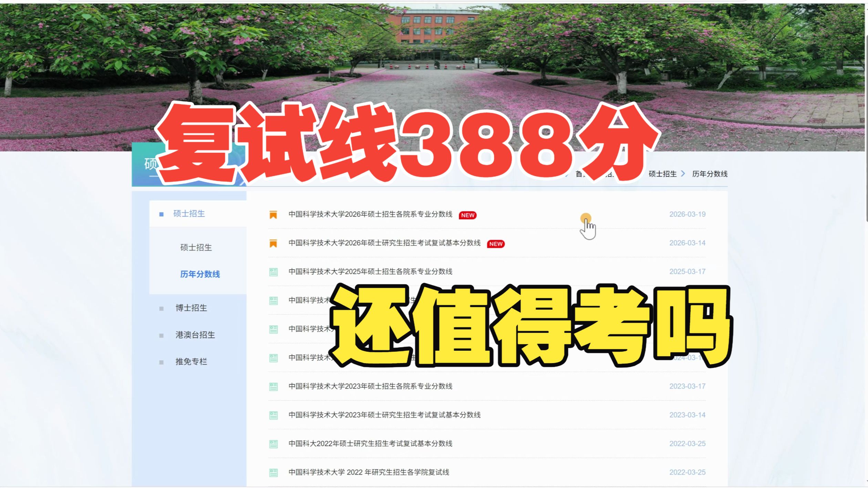Image resolution: width=868 pixels, height=488 pixels.
Task: Open 博士招生 sidebar section
Action: 191,308
